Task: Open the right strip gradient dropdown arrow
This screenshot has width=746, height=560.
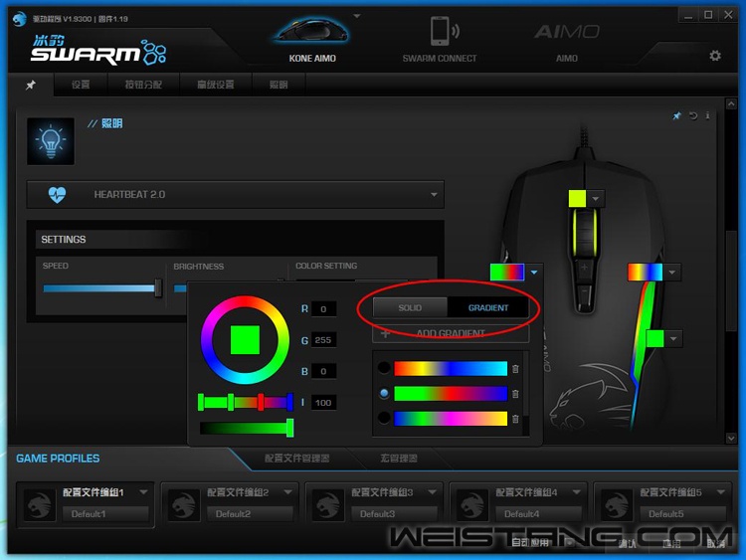Action: click(671, 273)
